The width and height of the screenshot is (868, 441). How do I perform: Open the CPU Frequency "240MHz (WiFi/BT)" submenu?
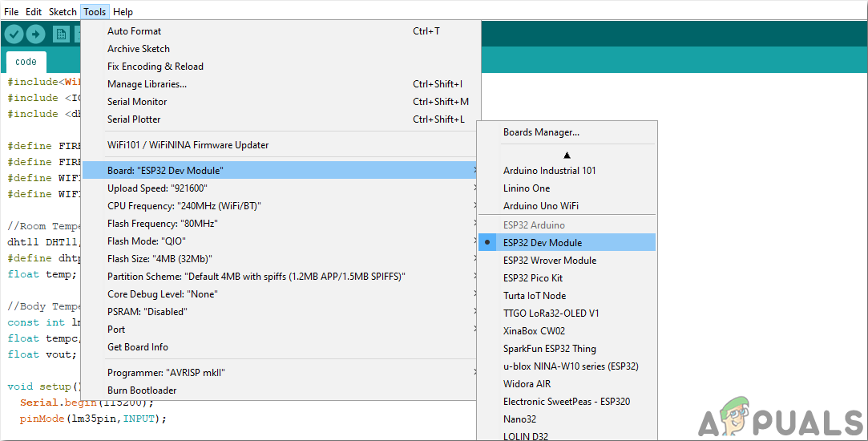(x=184, y=206)
